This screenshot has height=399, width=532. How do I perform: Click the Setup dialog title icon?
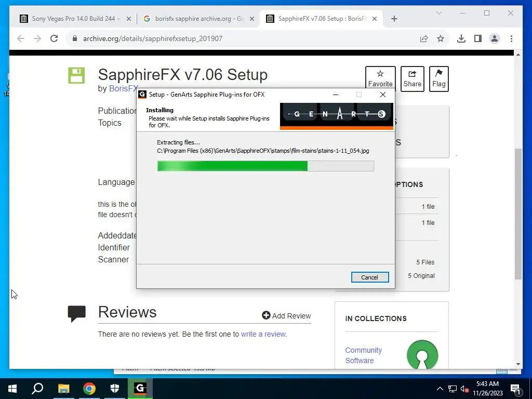(142, 95)
